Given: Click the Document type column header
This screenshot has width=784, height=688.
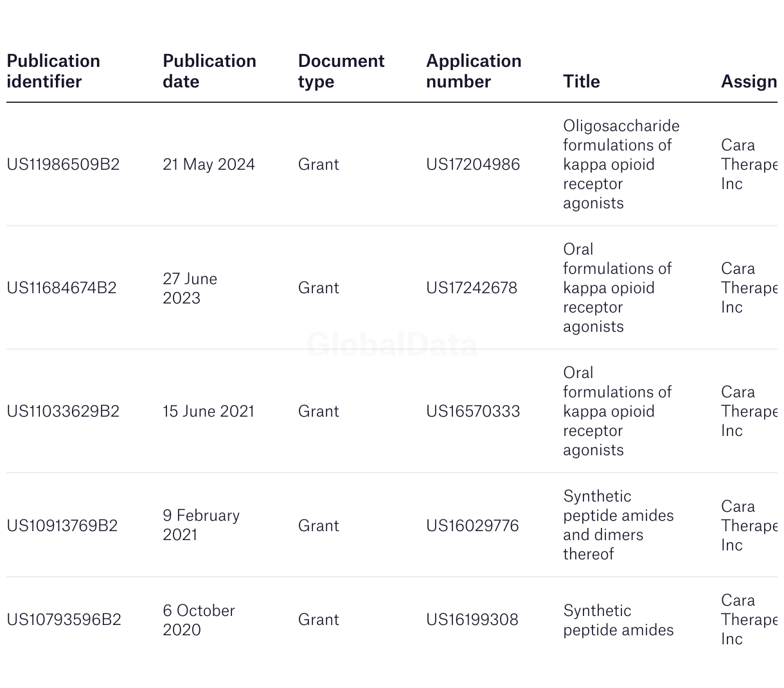Looking at the screenshot, I should [341, 71].
